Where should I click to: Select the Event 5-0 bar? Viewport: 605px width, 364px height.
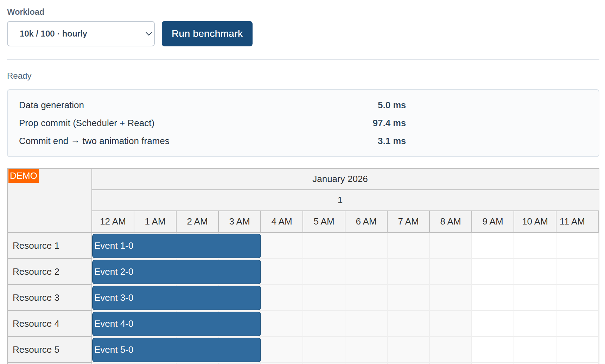click(x=177, y=350)
